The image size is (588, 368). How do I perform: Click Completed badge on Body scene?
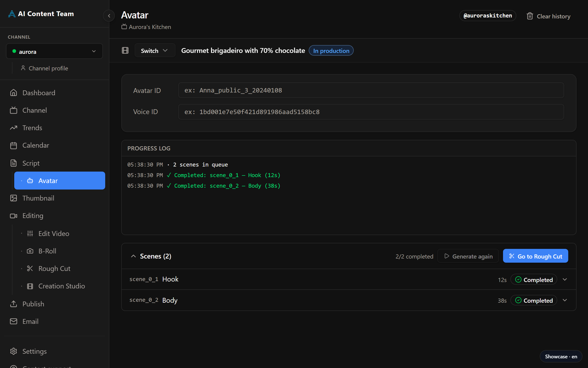pyautogui.click(x=534, y=300)
